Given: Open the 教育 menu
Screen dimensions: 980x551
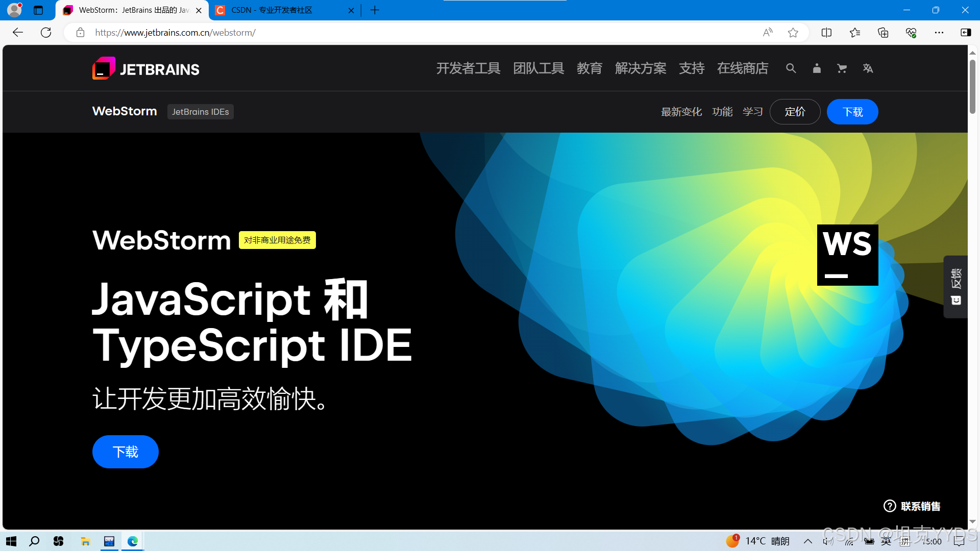Looking at the screenshot, I should [590, 68].
